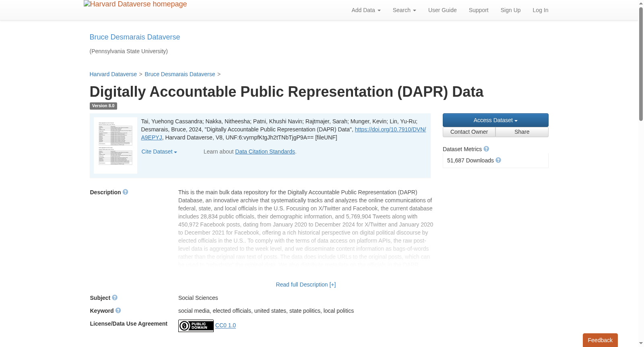Open the Harvard Dataverse homepage logo
The image size is (644, 347).
tap(135, 4)
